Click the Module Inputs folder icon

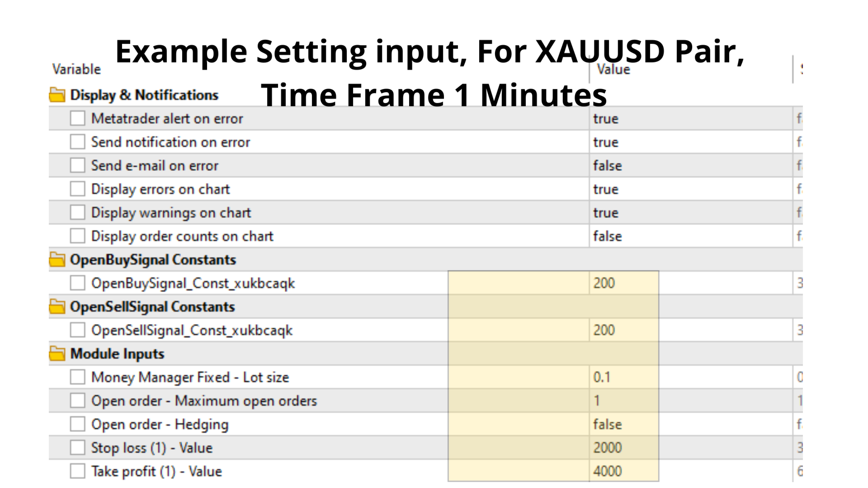point(57,353)
